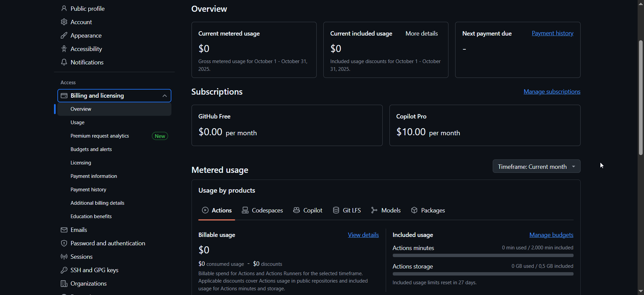The height and width of the screenshot is (295, 644).
Task: Click the Actions minutes usage progress bar
Action: click(483, 255)
